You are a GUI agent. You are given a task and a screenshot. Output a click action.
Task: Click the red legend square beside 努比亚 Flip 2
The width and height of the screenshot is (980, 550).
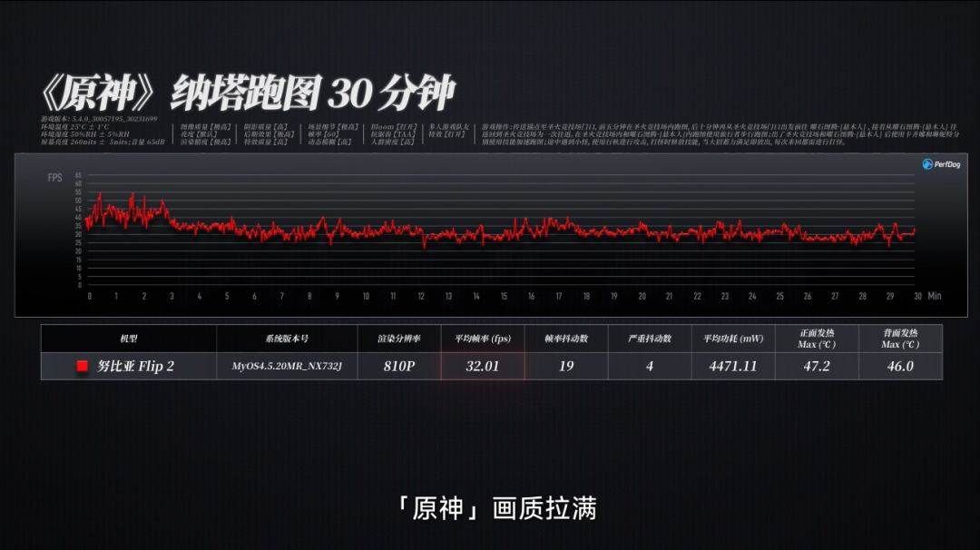point(82,367)
